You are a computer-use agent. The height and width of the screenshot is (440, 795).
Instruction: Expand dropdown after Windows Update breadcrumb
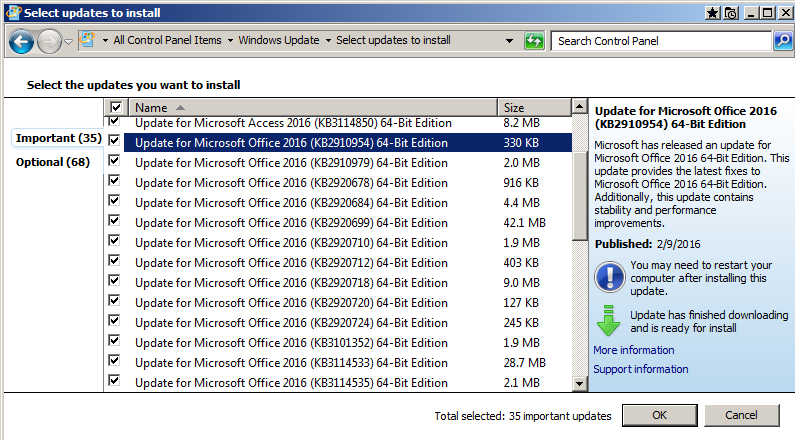click(x=328, y=41)
